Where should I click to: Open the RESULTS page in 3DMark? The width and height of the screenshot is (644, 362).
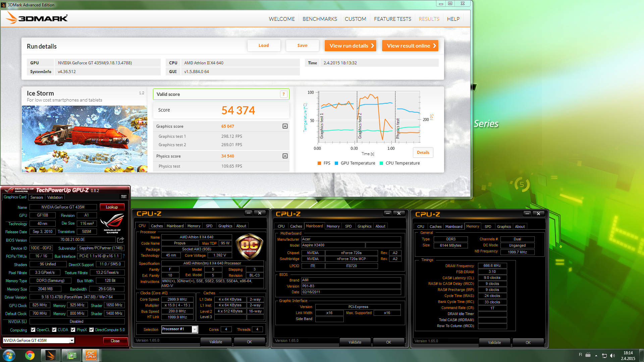[x=429, y=19]
